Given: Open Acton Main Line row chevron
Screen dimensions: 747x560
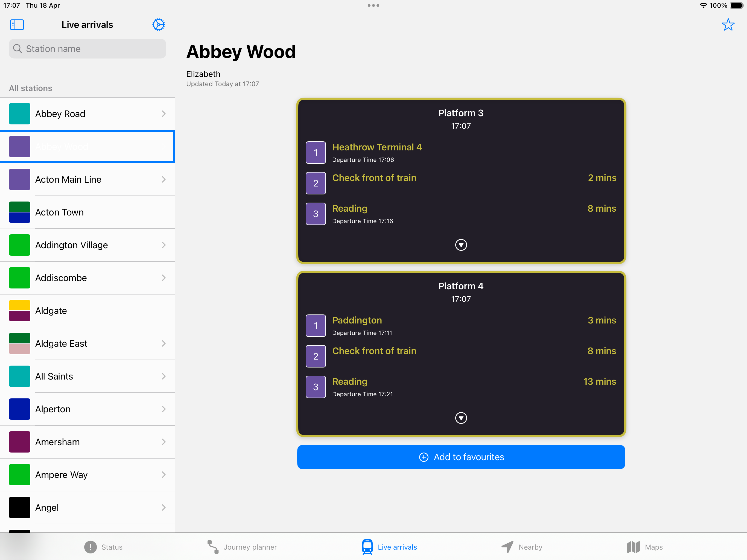Looking at the screenshot, I should [x=164, y=179].
